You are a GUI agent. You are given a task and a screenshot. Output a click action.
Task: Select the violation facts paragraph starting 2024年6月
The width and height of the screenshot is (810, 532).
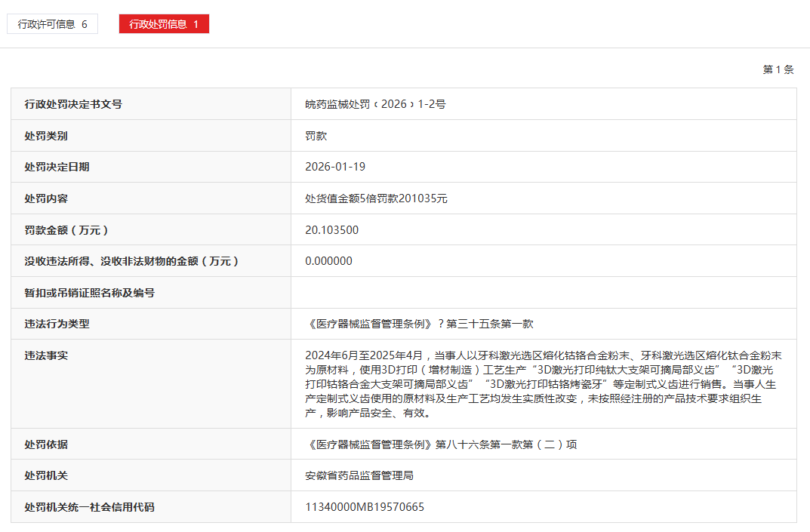pyautogui.click(x=543, y=384)
